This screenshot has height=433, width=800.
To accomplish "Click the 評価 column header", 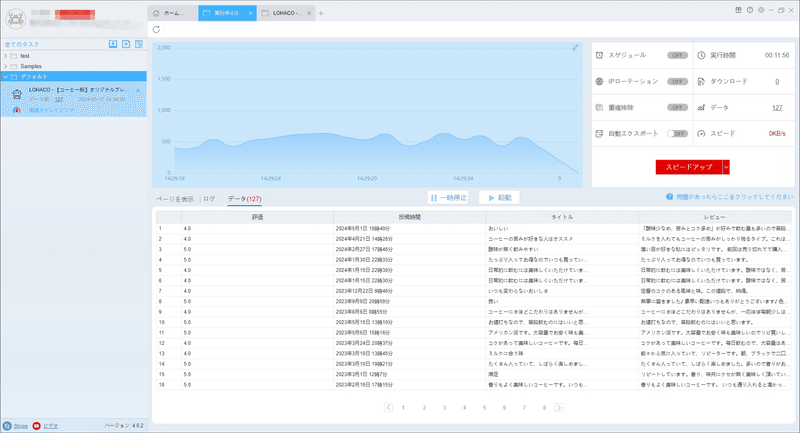I will click(257, 217).
